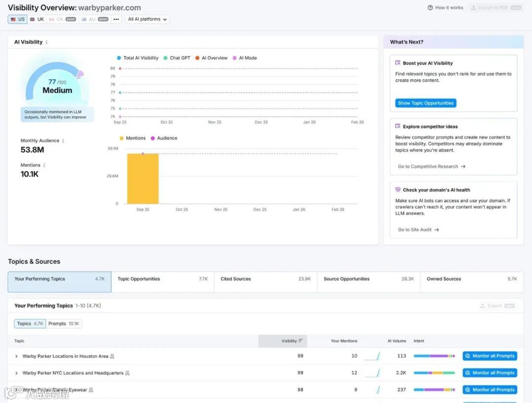Open the All AI platforms dropdown

(147, 19)
